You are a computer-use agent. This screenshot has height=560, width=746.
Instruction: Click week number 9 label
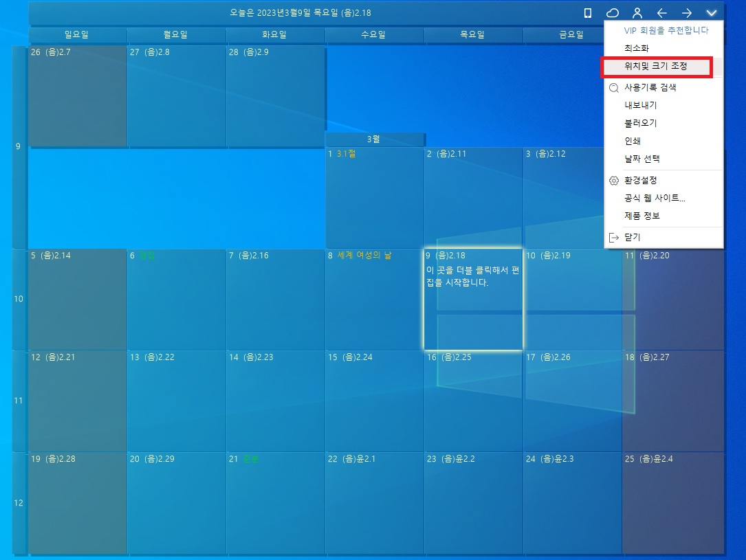[x=18, y=146]
